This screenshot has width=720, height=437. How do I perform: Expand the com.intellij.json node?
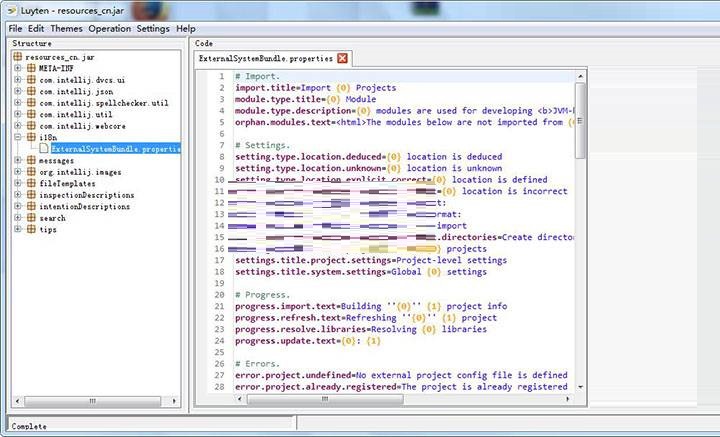[x=17, y=91]
